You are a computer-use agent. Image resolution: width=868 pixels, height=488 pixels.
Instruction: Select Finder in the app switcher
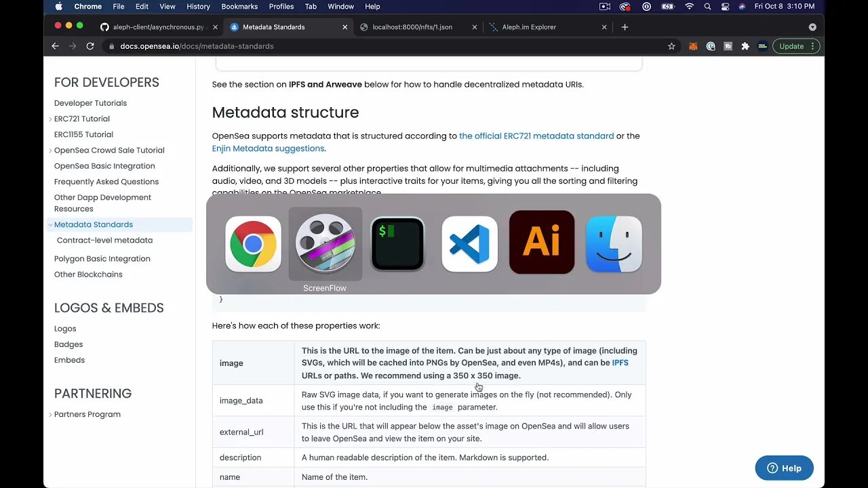click(x=614, y=244)
